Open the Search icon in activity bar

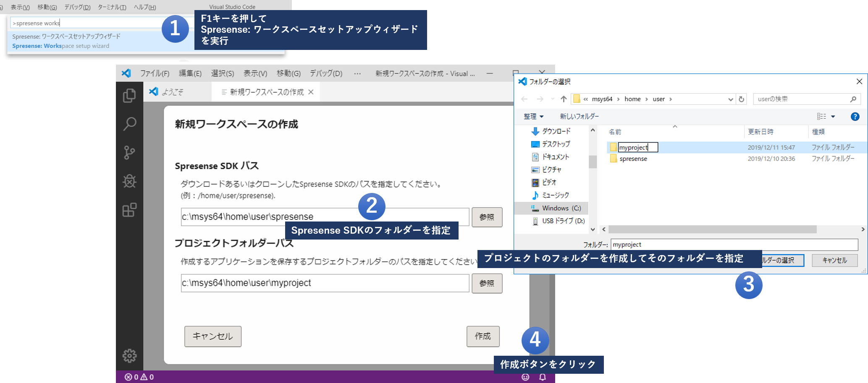tap(129, 124)
